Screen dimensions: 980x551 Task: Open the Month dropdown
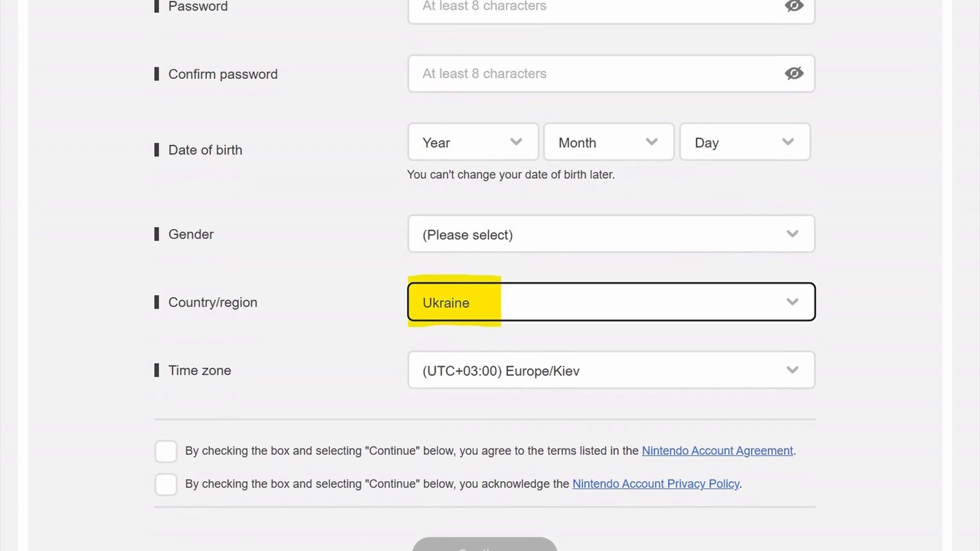[x=609, y=142]
